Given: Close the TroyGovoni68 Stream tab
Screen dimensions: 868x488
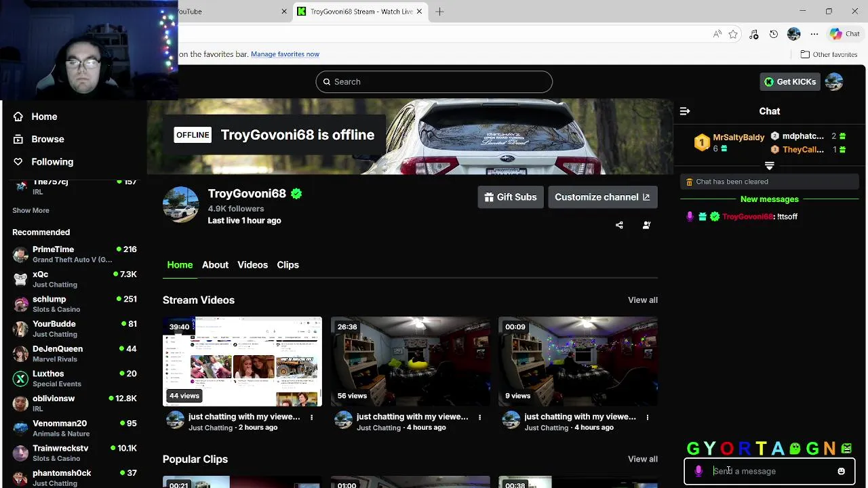Looking at the screenshot, I should 419,12.
